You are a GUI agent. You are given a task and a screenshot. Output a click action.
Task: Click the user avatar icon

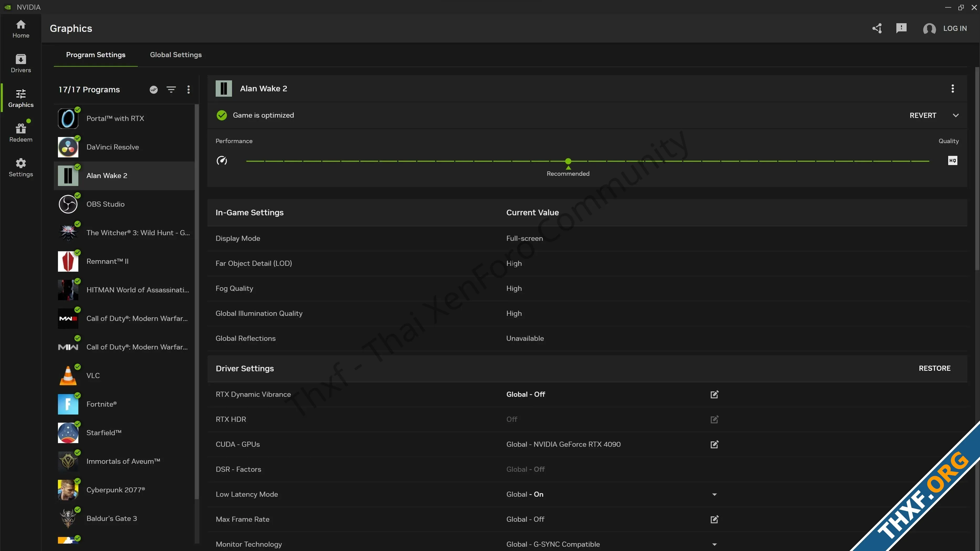click(x=929, y=29)
